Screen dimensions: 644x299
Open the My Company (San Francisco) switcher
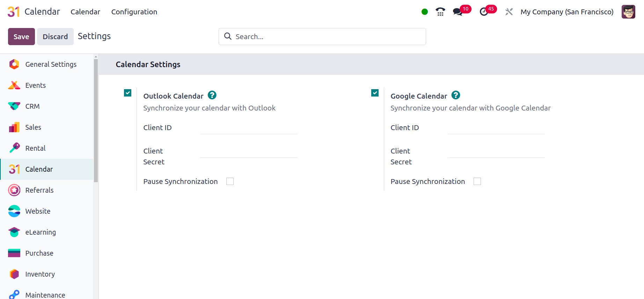coord(567,12)
